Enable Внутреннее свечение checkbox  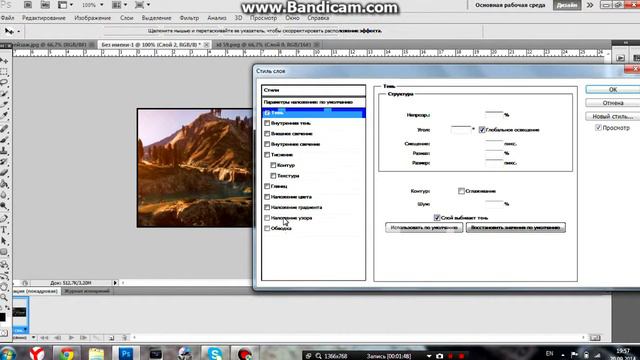[x=267, y=144]
